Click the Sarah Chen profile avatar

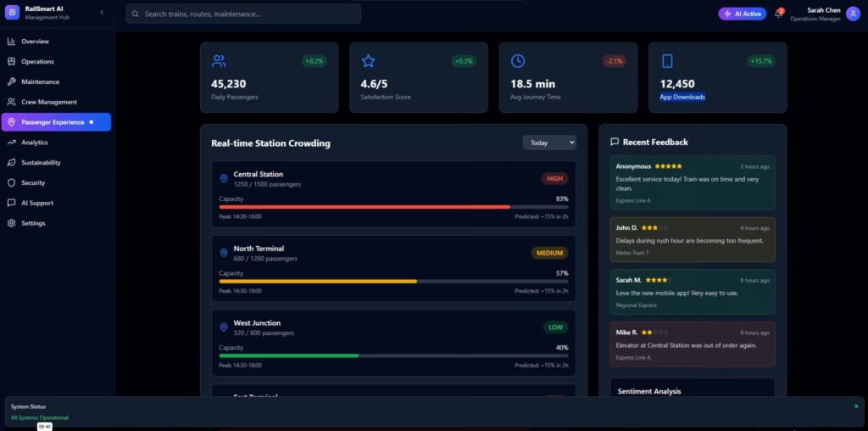pyautogui.click(x=852, y=14)
